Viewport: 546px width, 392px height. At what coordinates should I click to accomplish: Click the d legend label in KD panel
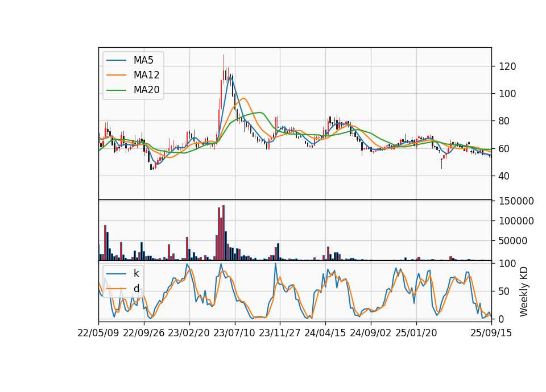(x=136, y=289)
